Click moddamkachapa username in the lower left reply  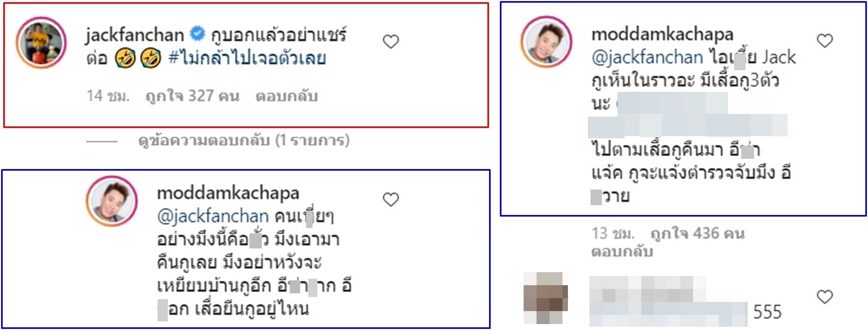pyautogui.click(x=228, y=193)
